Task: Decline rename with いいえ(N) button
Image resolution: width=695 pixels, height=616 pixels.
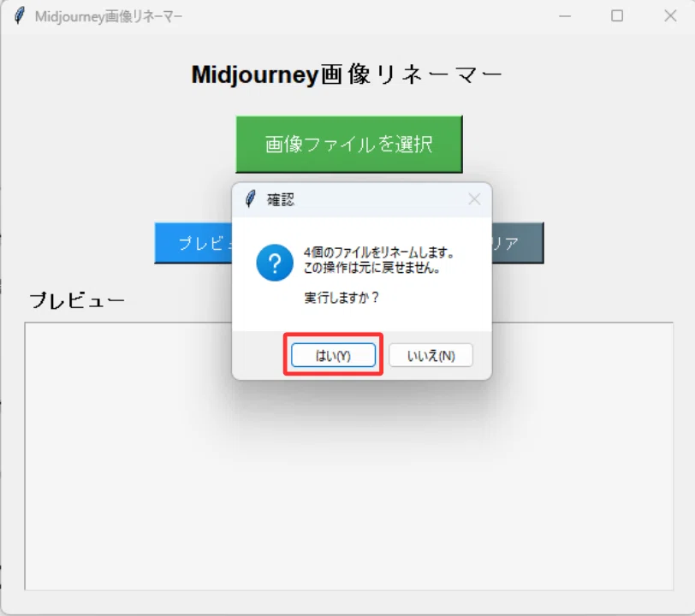Action: [431, 355]
